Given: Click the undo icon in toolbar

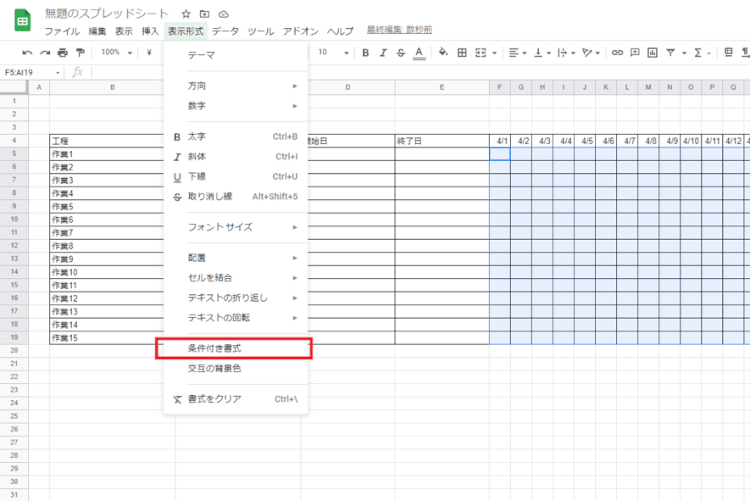Looking at the screenshot, I should tap(27, 52).
